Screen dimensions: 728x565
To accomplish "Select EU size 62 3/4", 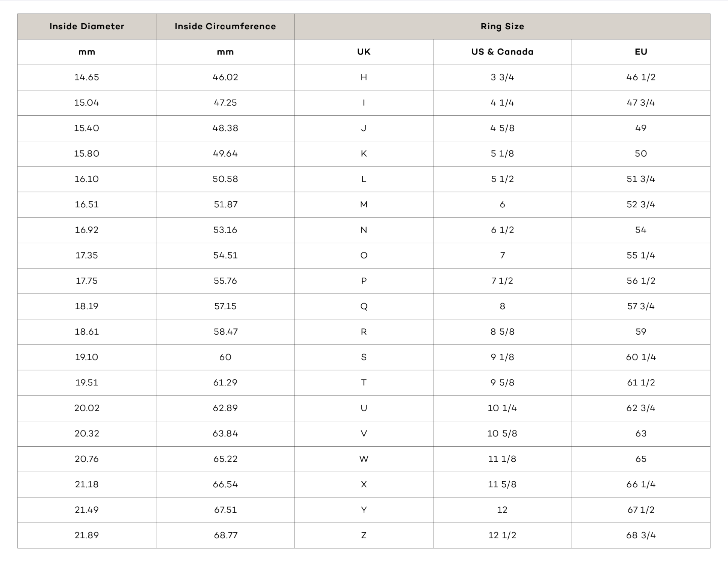I will 641,408.
